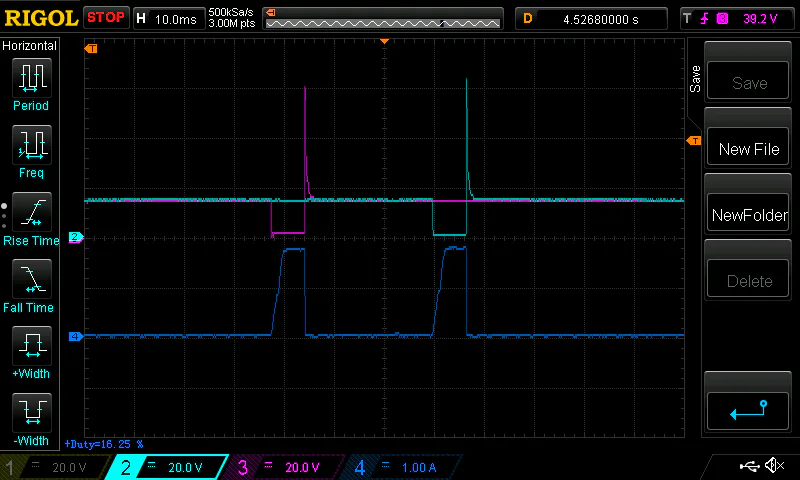Open the Horizontal measurement menu header
800x480 pixels.
click(x=30, y=46)
